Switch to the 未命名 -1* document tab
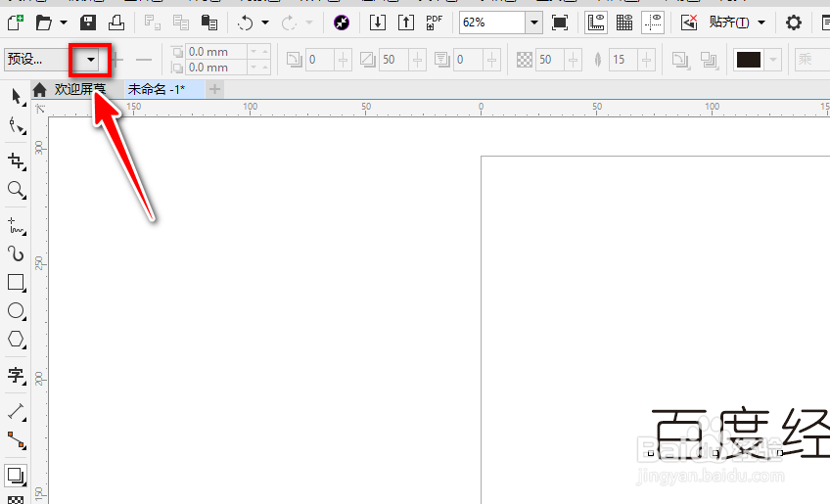Image resolution: width=830 pixels, height=504 pixels. (157, 89)
